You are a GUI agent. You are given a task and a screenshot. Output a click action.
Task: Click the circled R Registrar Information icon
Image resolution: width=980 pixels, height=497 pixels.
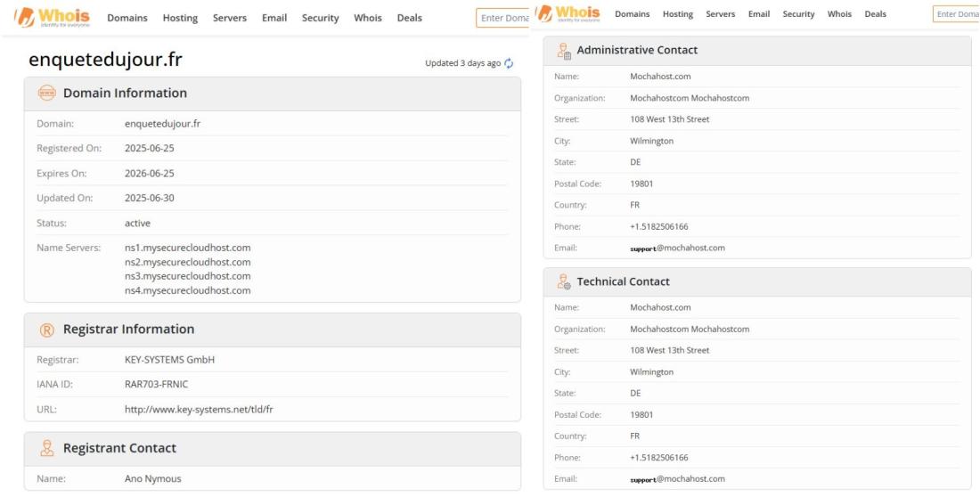click(x=45, y=330)
